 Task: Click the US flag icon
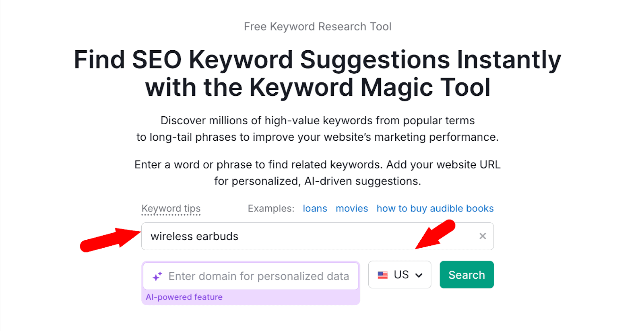coord(382,275)
